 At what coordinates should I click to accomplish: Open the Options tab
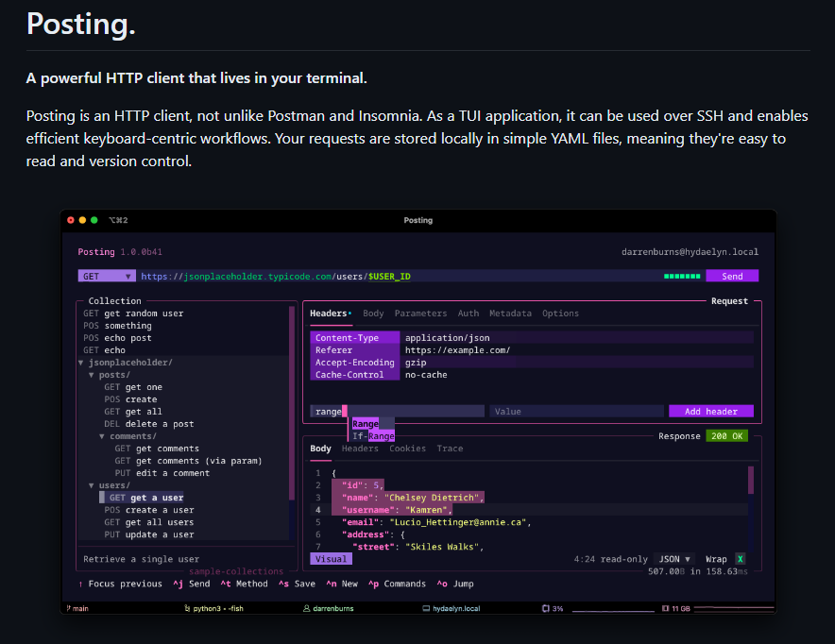pos(560,314)
